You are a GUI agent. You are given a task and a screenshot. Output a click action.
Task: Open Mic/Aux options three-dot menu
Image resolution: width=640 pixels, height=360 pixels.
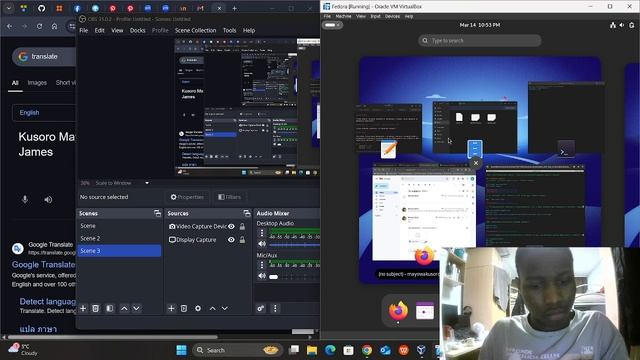(x=262, y=265)
